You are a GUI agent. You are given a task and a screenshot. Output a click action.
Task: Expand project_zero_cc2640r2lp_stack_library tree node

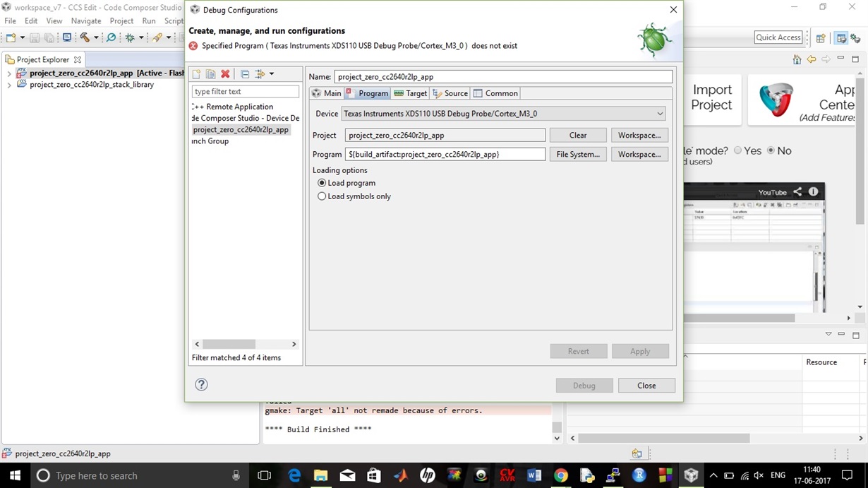(8, 85)
